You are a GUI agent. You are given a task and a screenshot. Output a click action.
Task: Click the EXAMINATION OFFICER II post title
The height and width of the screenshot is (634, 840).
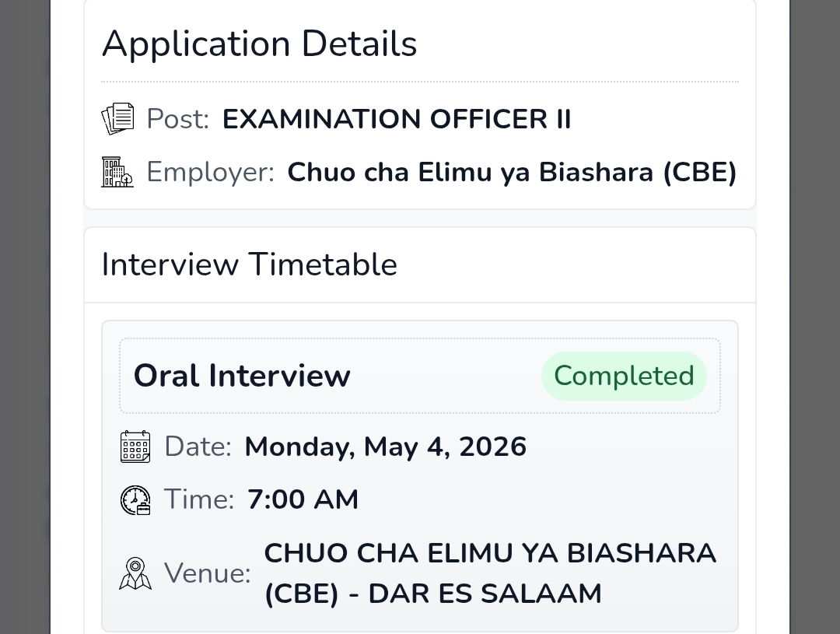(x=397, y=119)
